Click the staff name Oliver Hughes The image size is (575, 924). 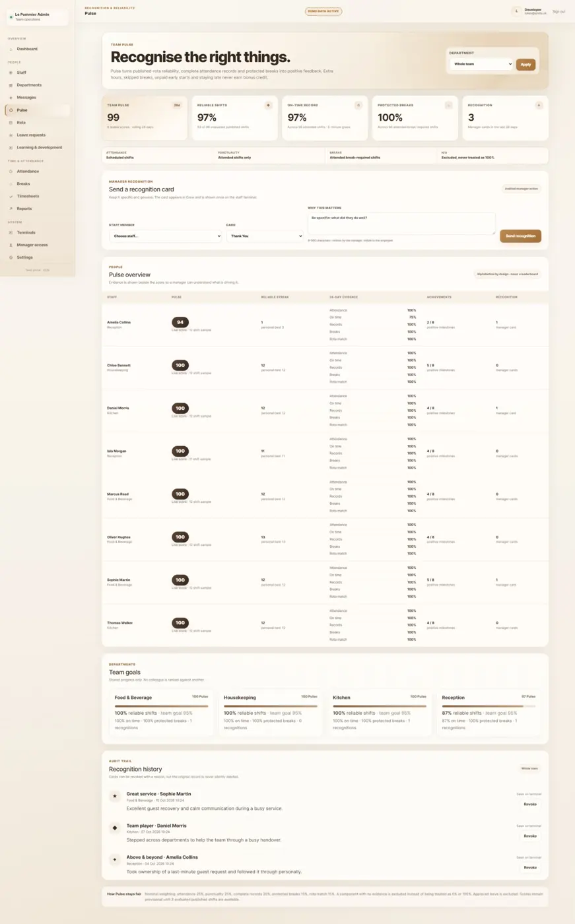tap(119, 537)
